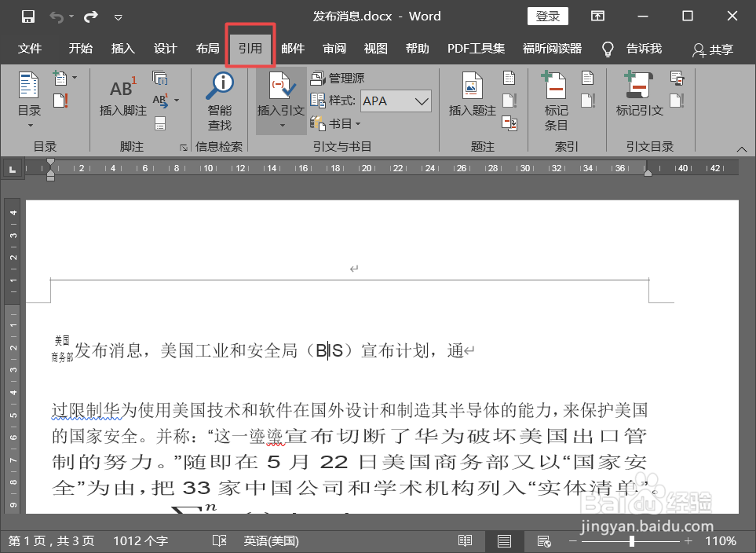This screenshot has width=756, height=553.
Task: Open the 审阅 tab
Action: [x=334, y=49]
